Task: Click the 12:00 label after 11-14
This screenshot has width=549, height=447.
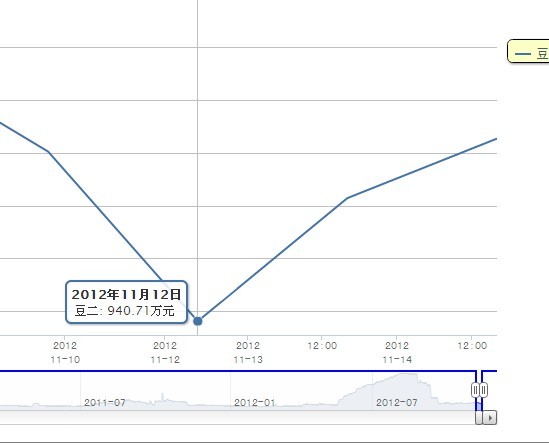Action: [472, 346]
